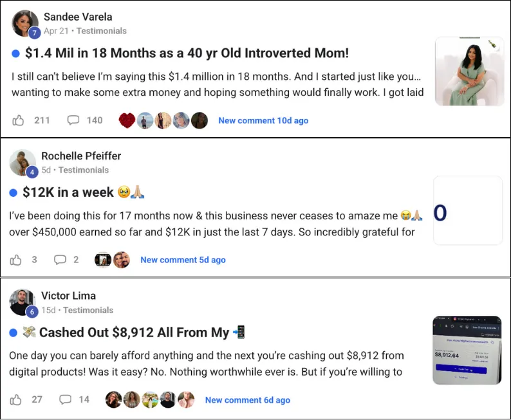The height and width of the screenshot is (420, 511).
Task: Open comments on Sandee Varela's post
Action: pyautogui.click(x=73, y=120)
